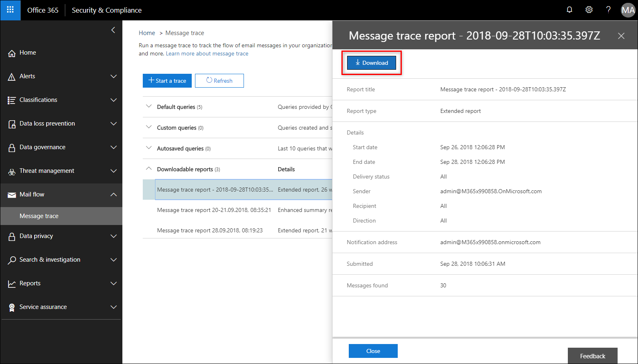Click the Download button
The width and height of the screenshot is (638, 364).
tap(371, 62)
